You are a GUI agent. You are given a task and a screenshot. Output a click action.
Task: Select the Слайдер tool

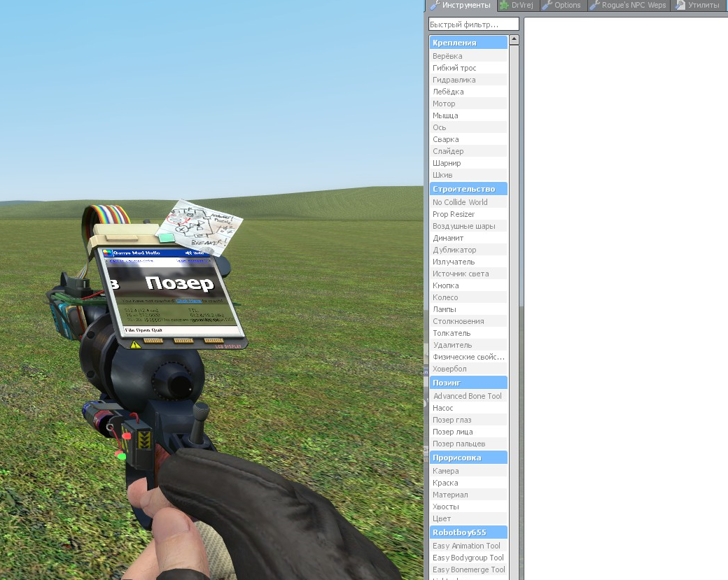pos(468,151)
